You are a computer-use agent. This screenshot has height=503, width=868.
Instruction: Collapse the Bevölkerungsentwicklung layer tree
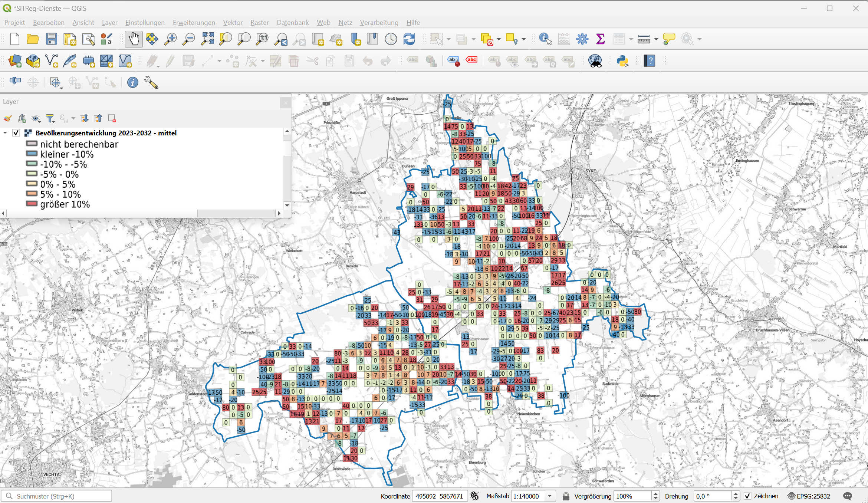pyautogui.click(x=5, y=133)
